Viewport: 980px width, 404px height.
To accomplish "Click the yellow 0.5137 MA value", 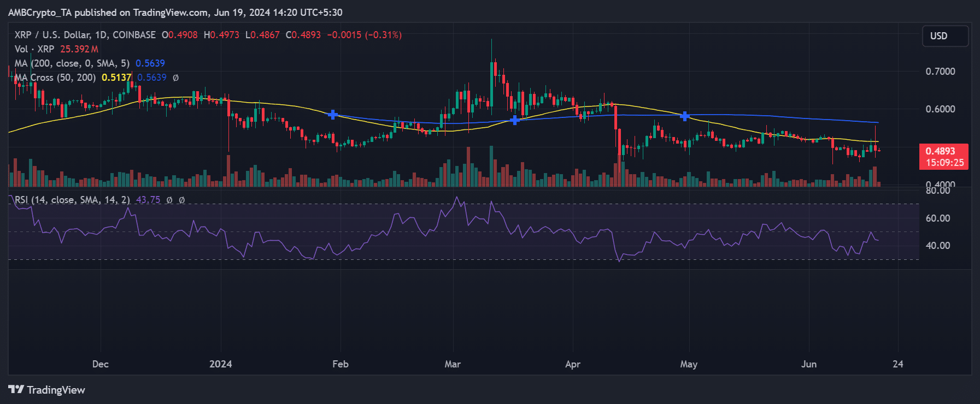I will (116, 78).
